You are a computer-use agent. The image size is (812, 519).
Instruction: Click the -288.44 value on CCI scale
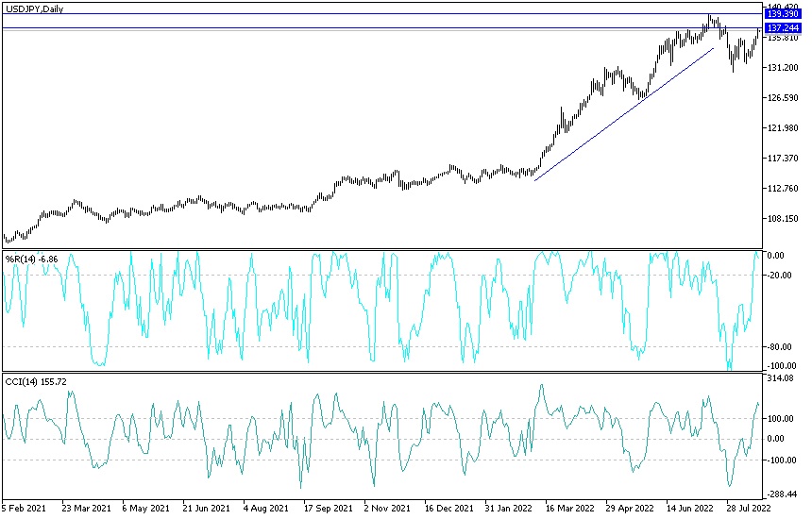pos(781,494)
